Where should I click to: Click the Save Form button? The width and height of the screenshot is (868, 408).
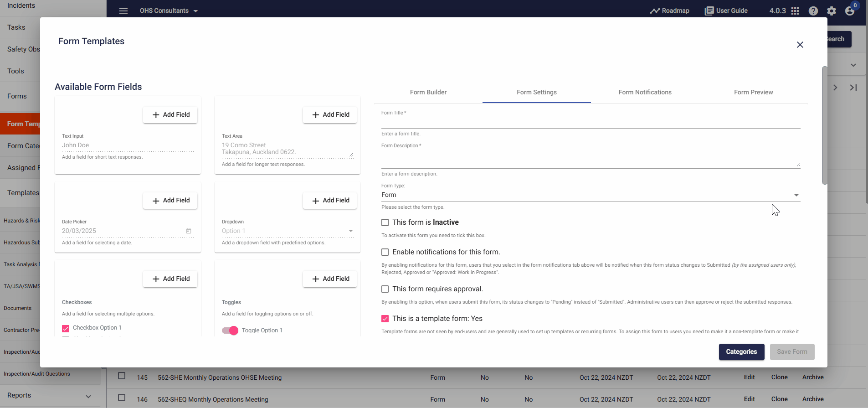click(x=792, y=352)
